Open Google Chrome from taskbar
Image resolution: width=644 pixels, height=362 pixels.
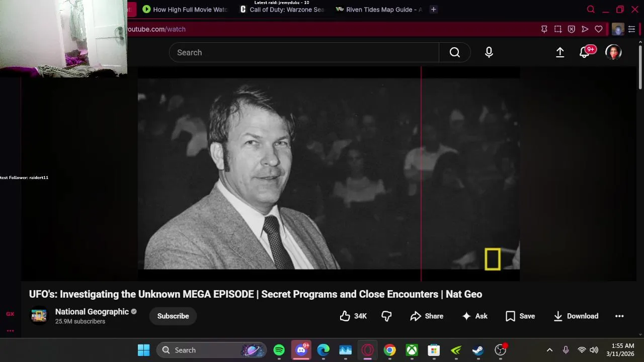pyautogui.click(x=389, y=350)
